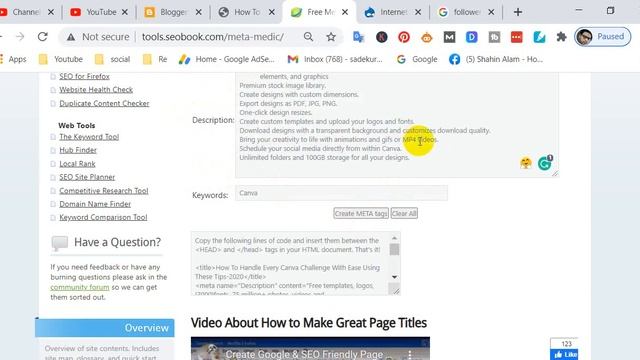Open SEO for Firefox link

[84, 76]
